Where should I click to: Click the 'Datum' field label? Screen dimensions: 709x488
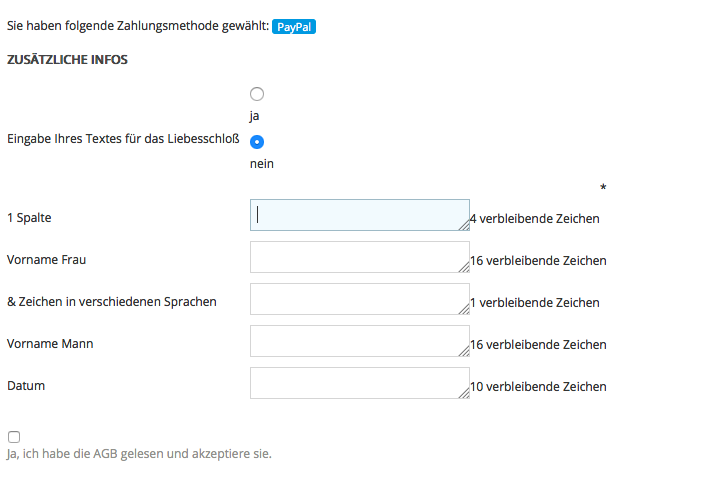click(x=26, y=386)
